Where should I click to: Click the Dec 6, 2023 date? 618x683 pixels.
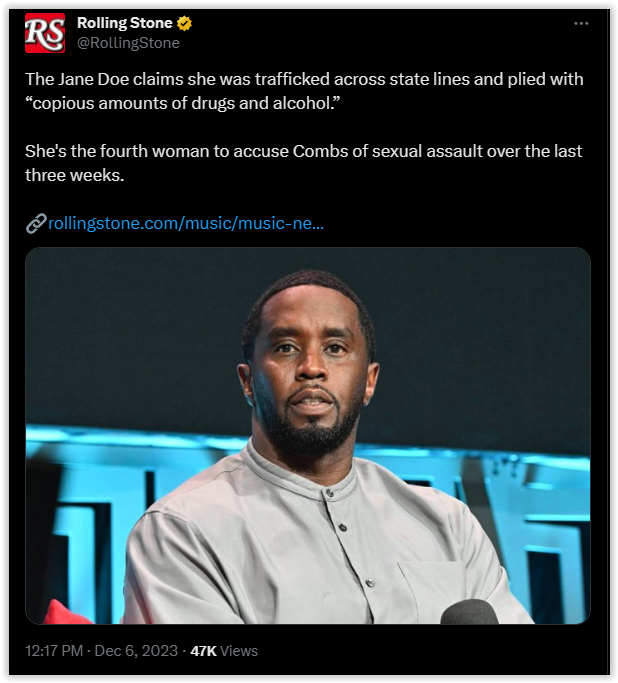tap(136, 651)
